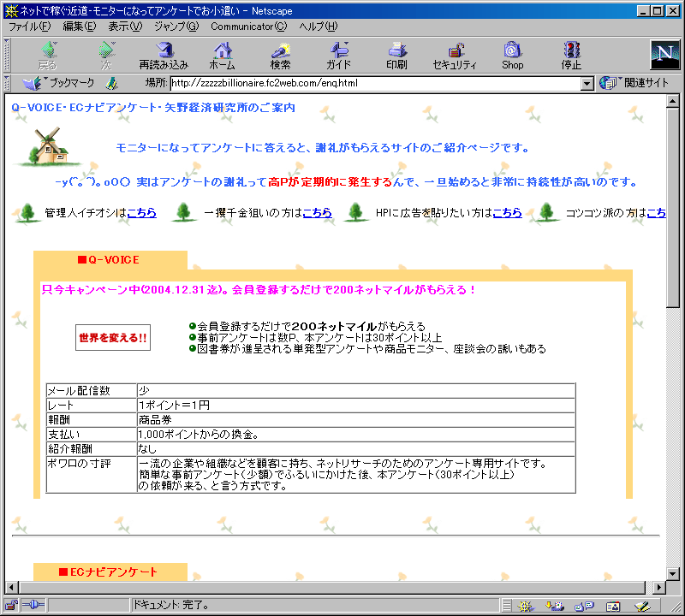Click the 次 (Forward) toolbar icon
This screenshot has width=685, height=616.
(x=106, y=56)
